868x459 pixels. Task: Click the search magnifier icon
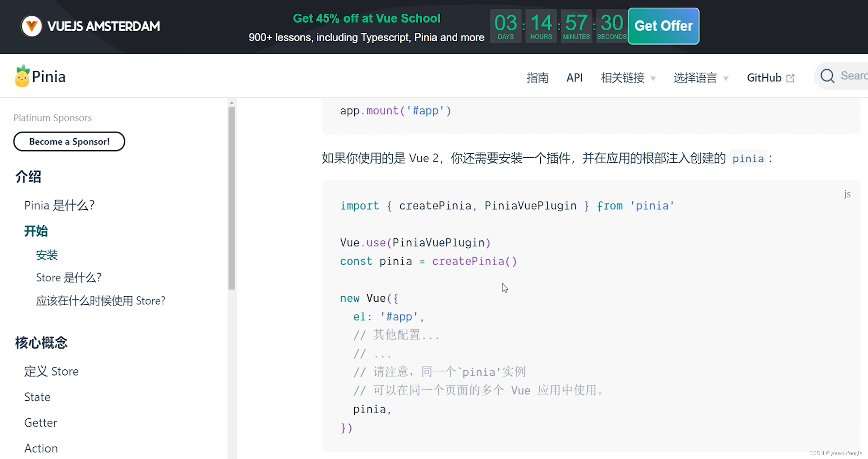tap(827, 76)
